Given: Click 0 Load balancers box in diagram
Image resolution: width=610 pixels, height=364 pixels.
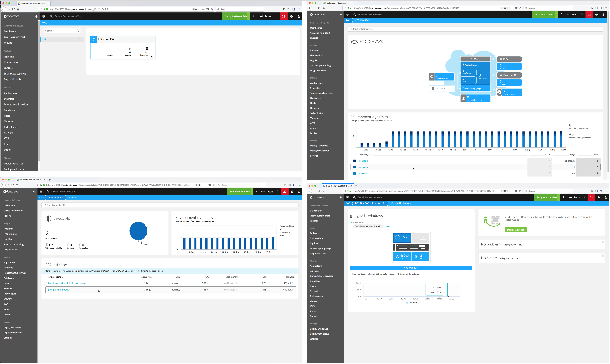Looking at the screenshot, I should 442,77.
